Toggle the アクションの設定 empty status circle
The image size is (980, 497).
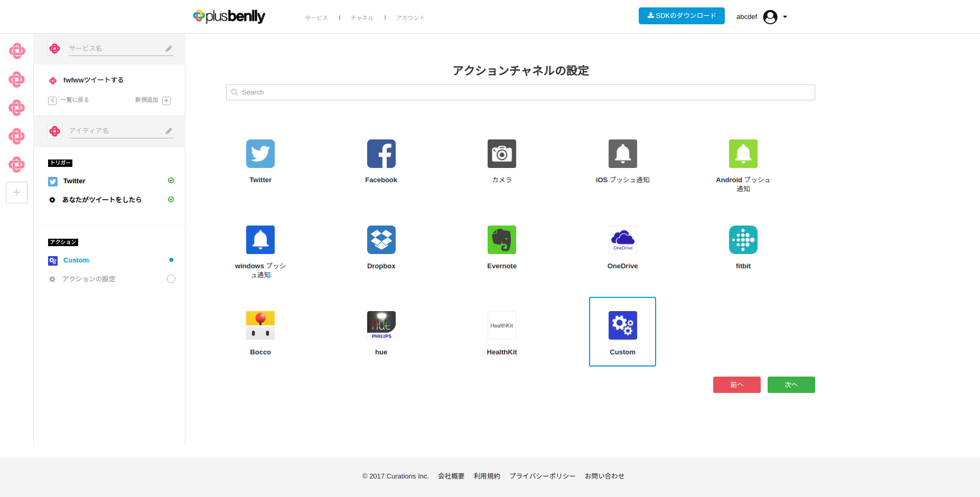click(171, 279)
